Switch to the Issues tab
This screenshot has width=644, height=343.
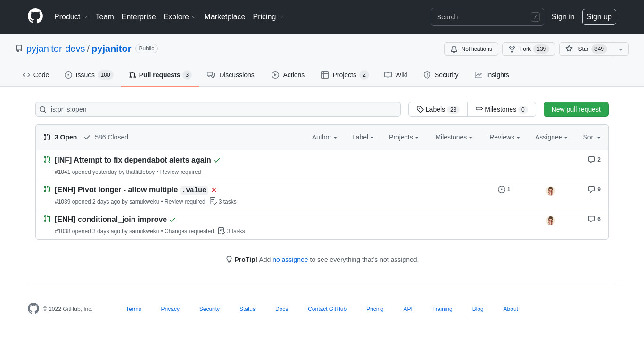tap(89, 75)
